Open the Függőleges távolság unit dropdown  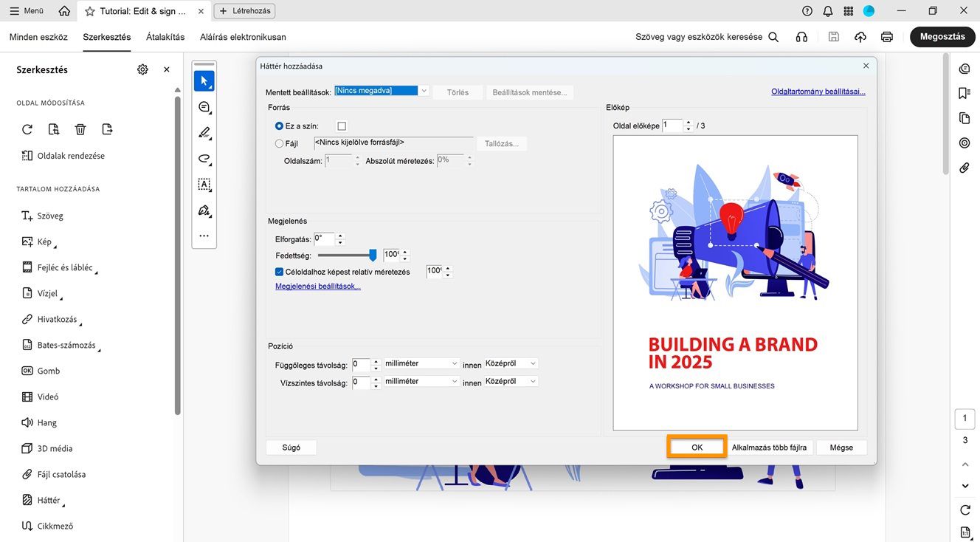tap(422, 363)
